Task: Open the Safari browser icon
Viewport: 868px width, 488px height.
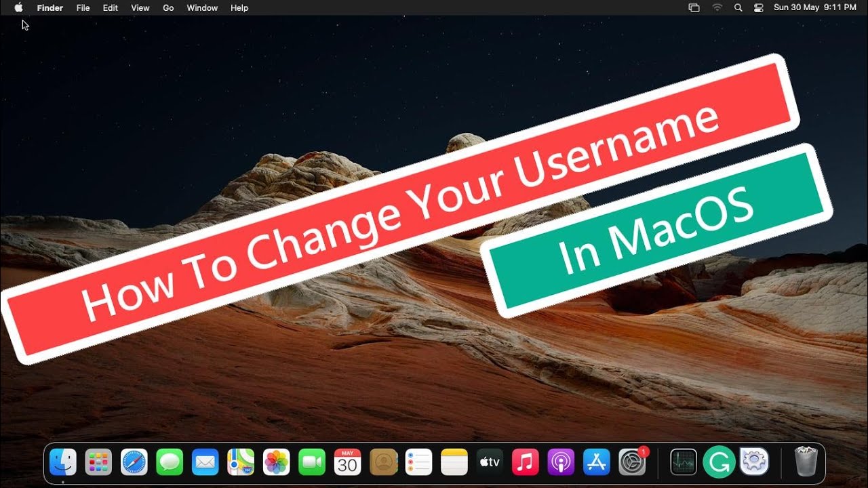Action: [134, 462]
